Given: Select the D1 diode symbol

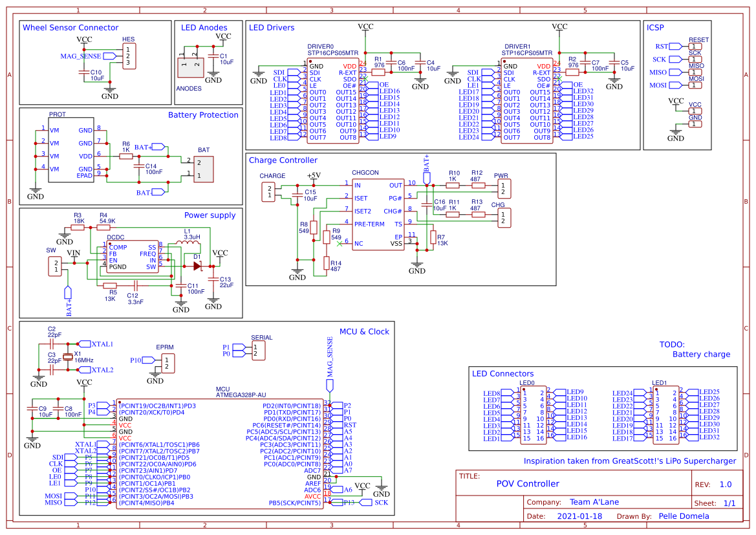Looking at the screenshot, I should (x=197, y=265).
